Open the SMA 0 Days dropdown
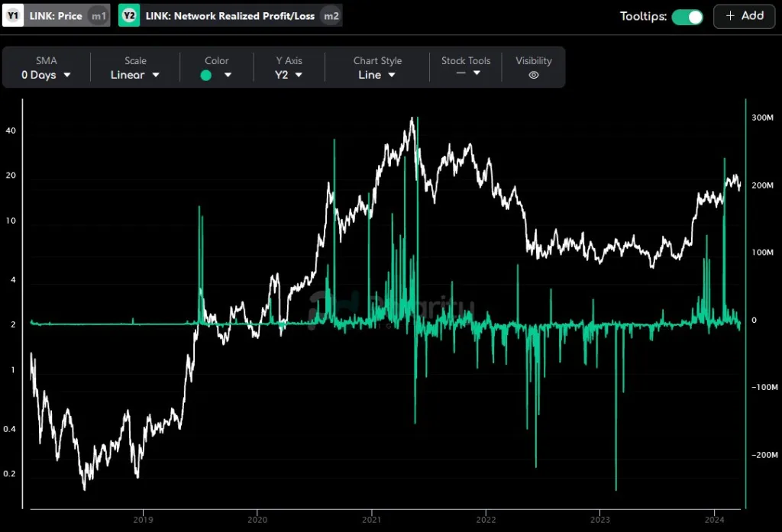 click(46, 75)
